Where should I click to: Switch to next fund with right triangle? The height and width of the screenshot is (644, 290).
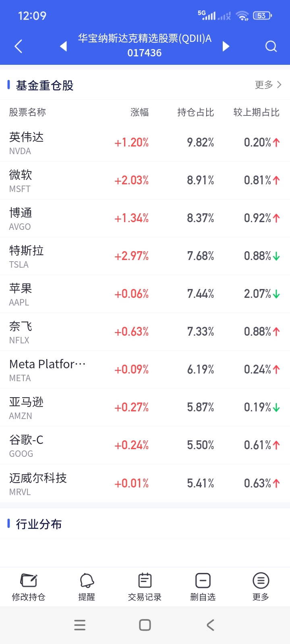click(x=226, y=46)
